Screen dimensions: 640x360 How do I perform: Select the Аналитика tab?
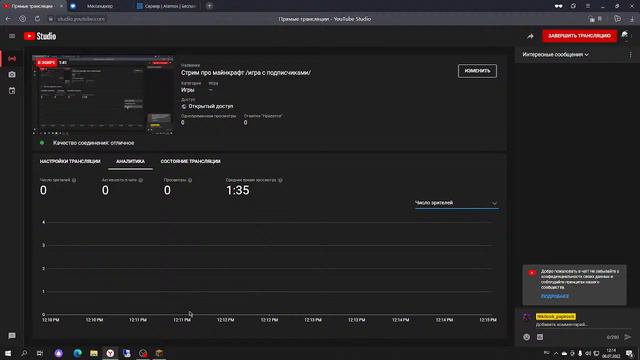click(x=130, y=162)
